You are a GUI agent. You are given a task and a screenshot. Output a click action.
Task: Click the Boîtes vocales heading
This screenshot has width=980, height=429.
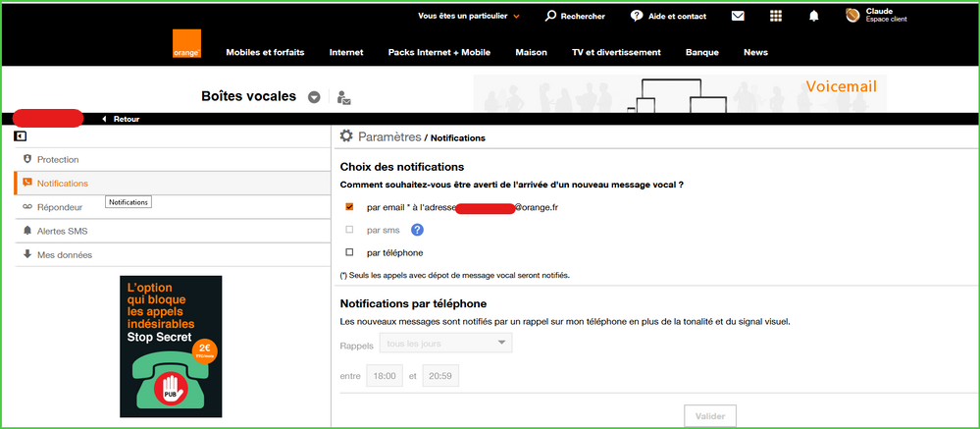pyautogui.click(x=249, y=96)
